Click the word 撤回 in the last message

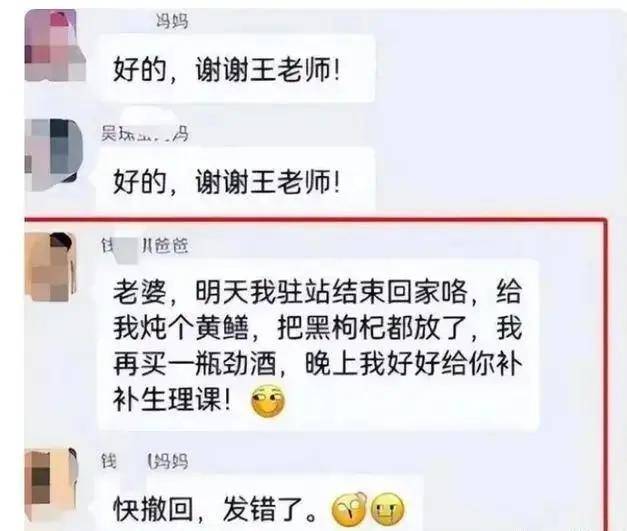167,509
